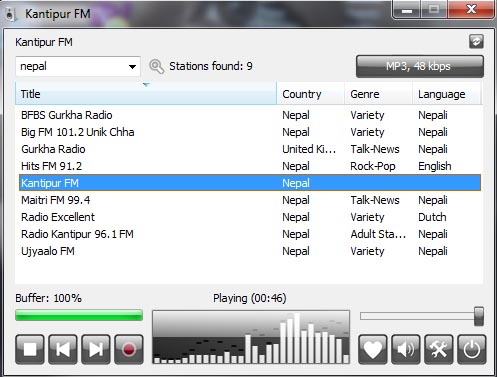The height and width of the screenshot is (377, 497).
Task: Select the highlighted Kantipur FM row
Action: click(250, 183)
